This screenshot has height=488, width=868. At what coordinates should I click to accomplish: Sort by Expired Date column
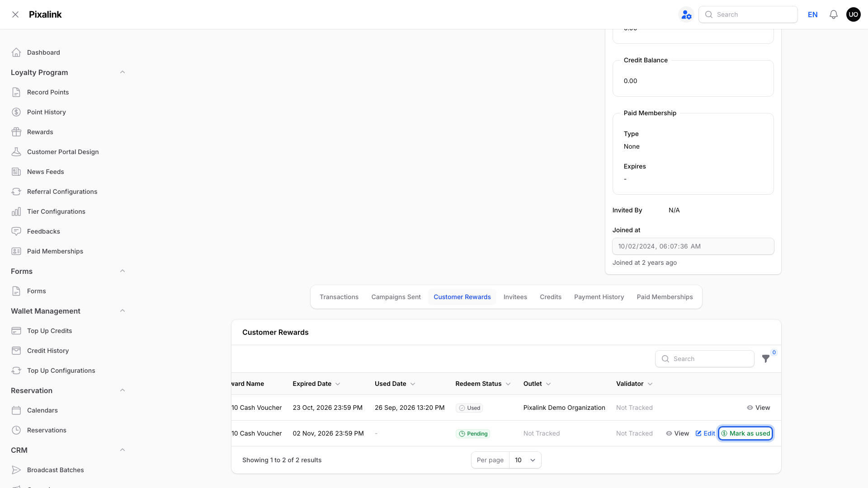click(316, 384)
